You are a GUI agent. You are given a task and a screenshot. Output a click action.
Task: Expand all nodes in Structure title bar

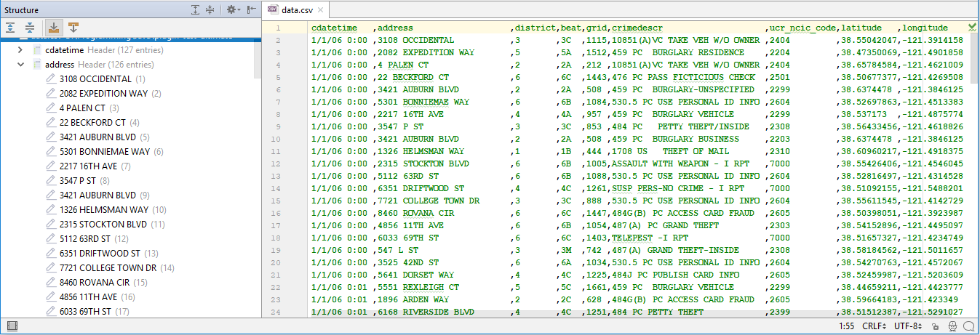point(195,9)
